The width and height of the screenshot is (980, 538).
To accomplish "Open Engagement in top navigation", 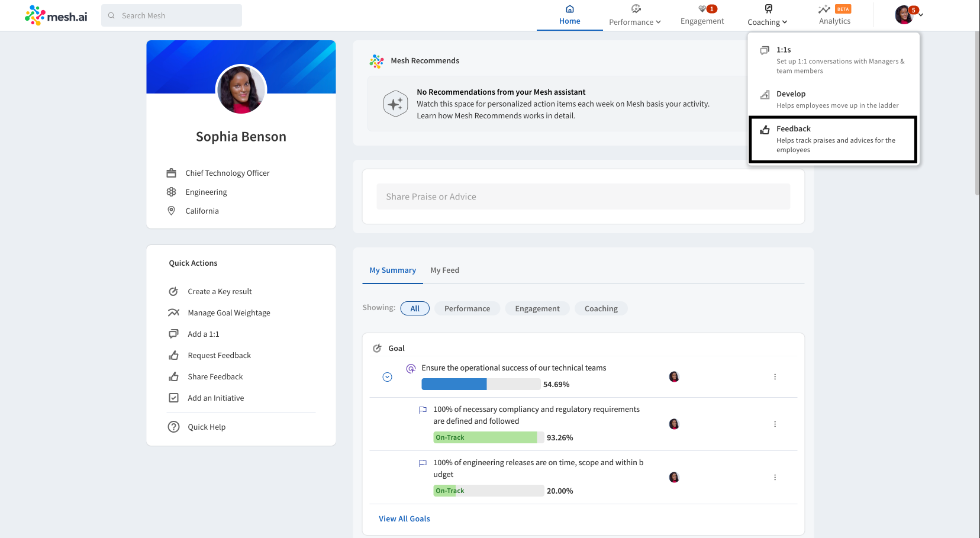I will [x=702, y=15].
